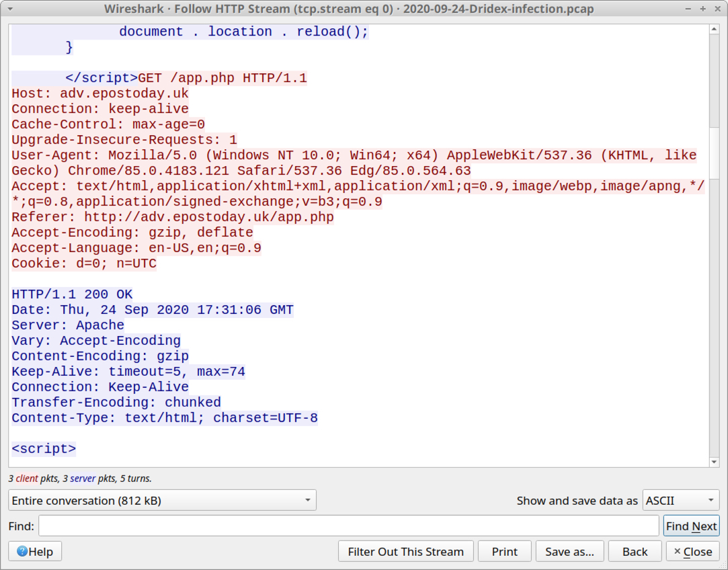
Task: Open the window menu arrow in title bar
Action: (x=10, y=9)
